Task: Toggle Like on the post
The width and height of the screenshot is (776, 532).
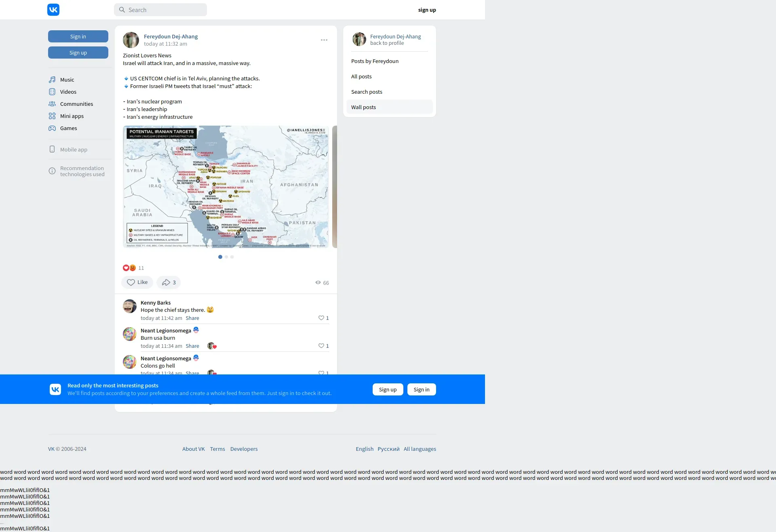Action: tap(137, 282)
